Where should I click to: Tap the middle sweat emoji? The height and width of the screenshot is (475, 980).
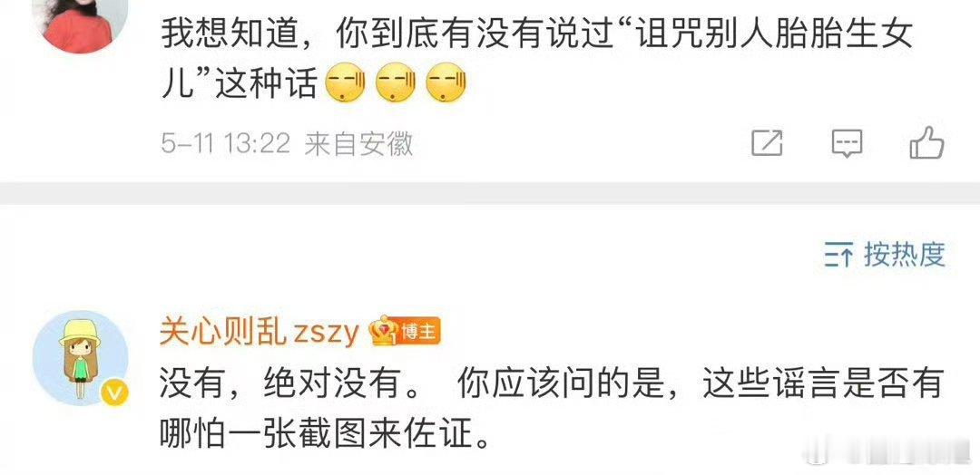click(396, 83)
